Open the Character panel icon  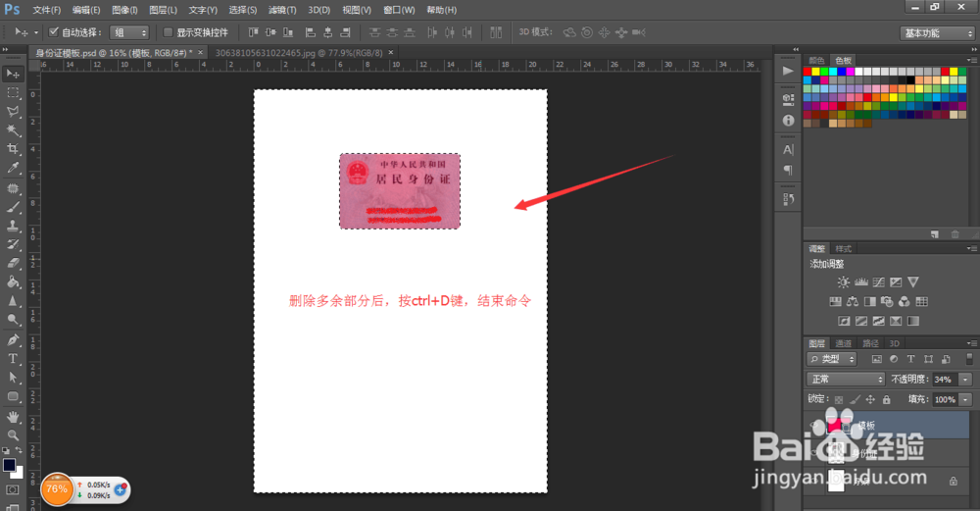(788, 149)
